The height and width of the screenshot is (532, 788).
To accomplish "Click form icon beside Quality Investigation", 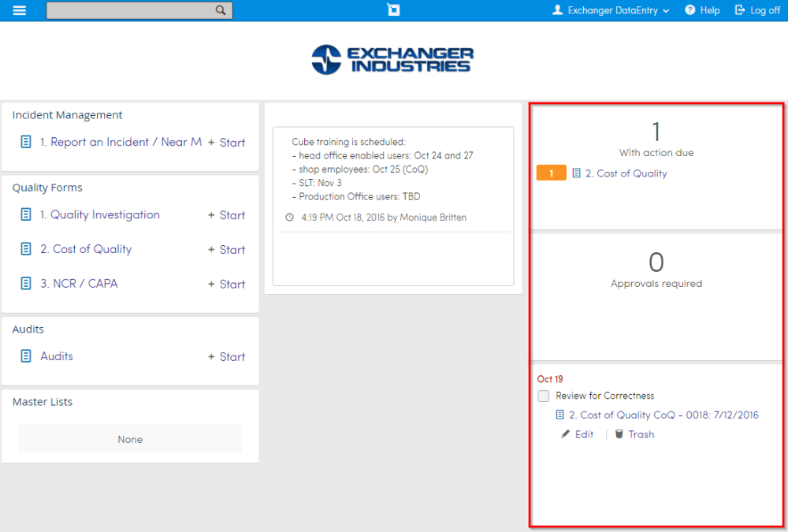I will click(x=26, y=214).
